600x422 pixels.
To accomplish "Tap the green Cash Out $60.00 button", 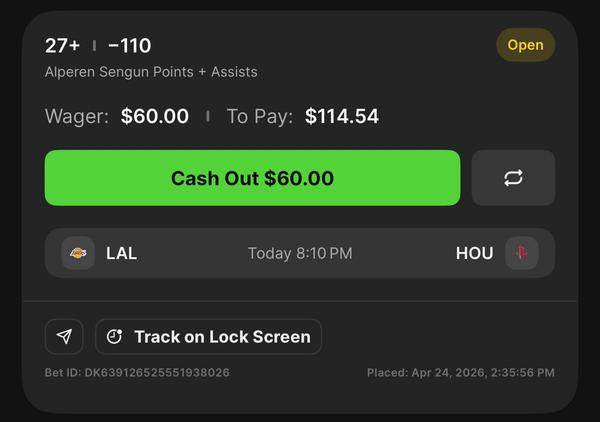I will point(252,178).
